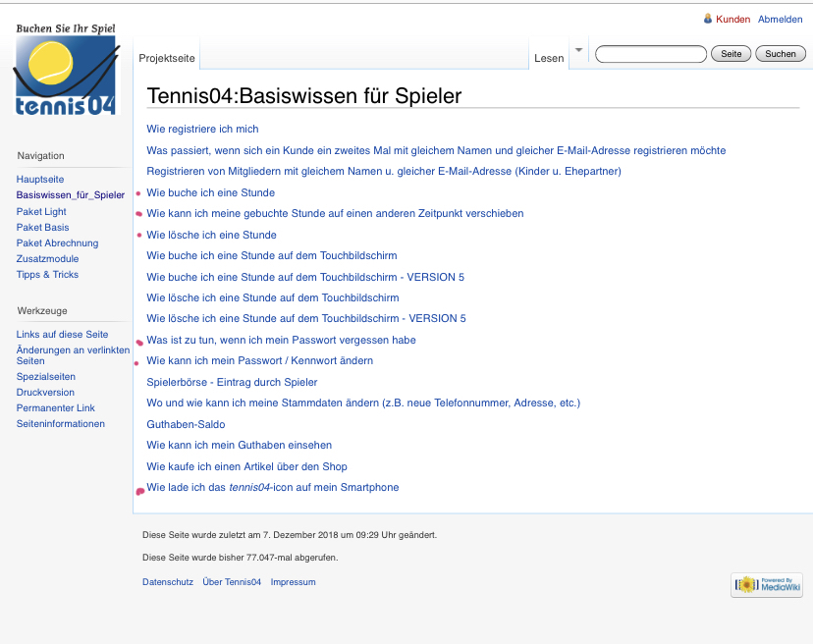
Task: Click the search input field
Action: pos(651,54)
